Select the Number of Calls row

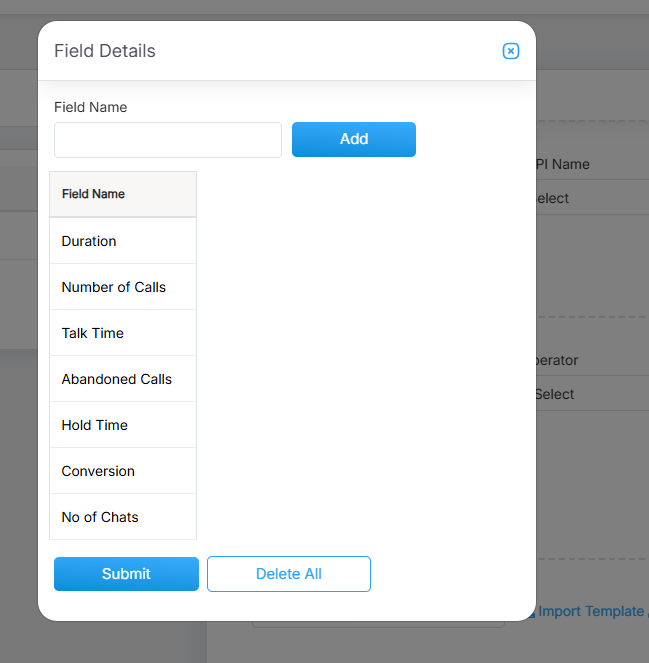(x=114, y=287)
